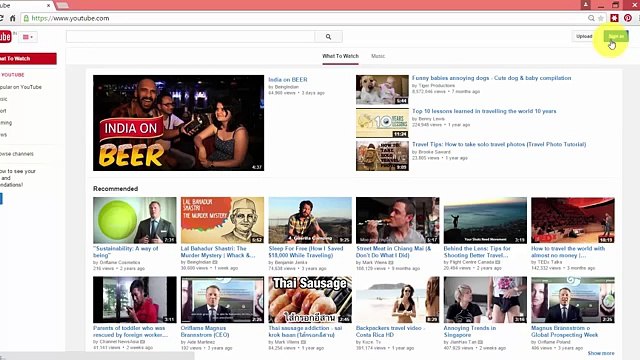The image size is (640, 360).
Task: Open Travel Tips solo travel photos title
Action: point(499,144)
